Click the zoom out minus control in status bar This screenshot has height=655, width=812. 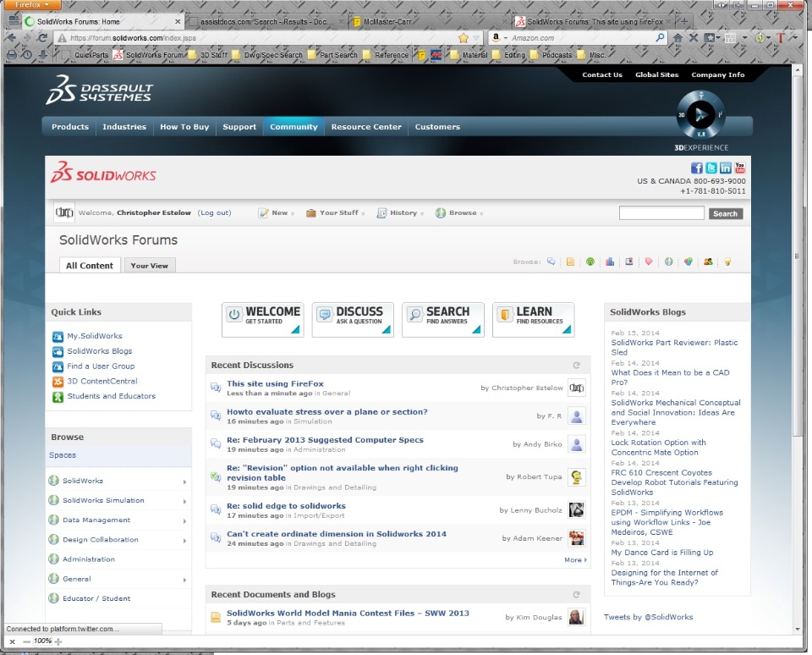pyautogui.click(x=26, y=641)
